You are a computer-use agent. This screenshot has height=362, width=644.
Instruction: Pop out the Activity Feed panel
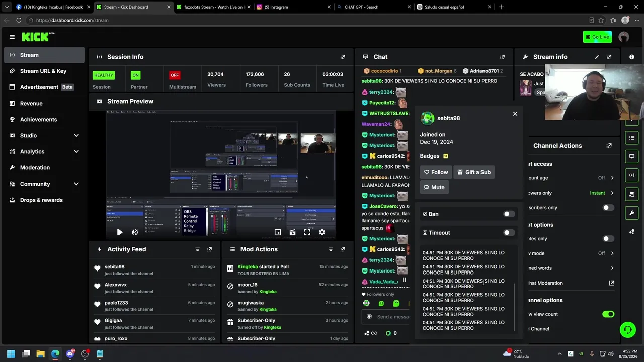(x=209, y=249)
